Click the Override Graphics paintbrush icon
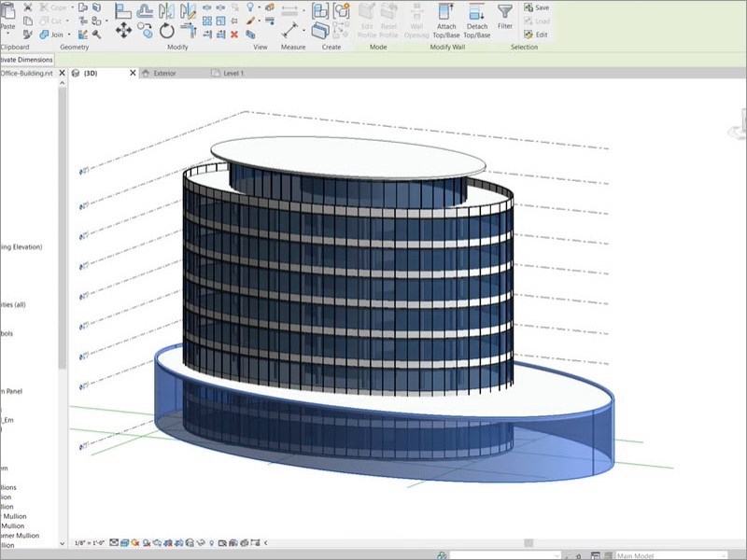This screenshot has height=560, width=747. 250,21
